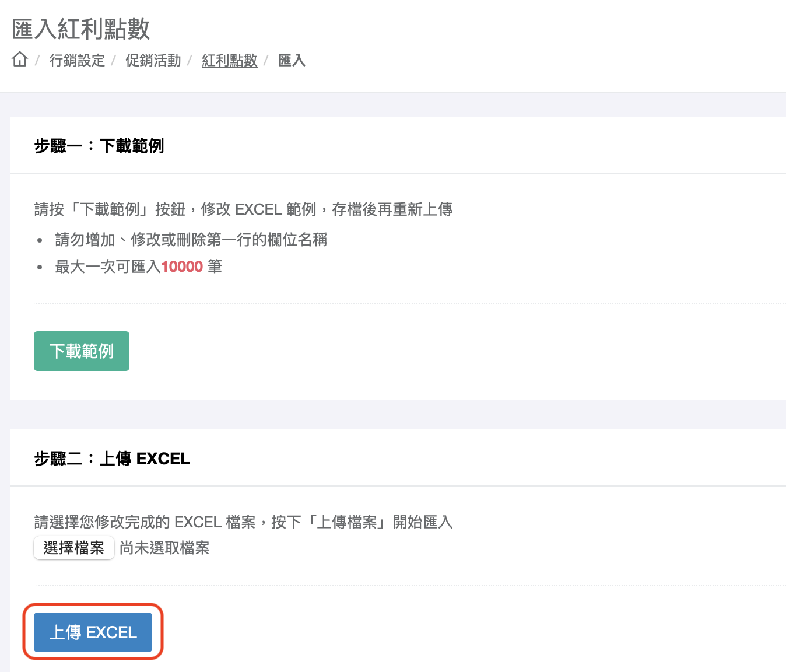This screenshot has width=786, height=672.
Task: Click the 步驟一：下載範例 section header
Action: (x=99, y=146)
